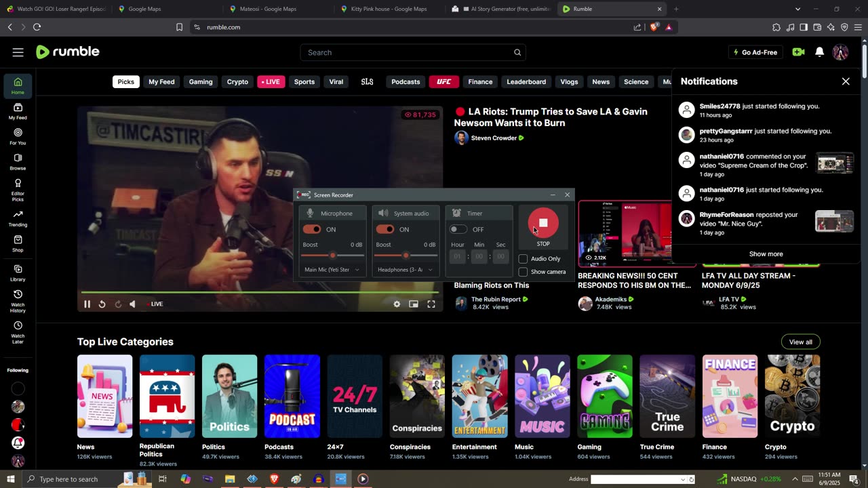Viewport: 868px width, 488px height.
Task: Open the Rumble logo home link
Action: point(68,52)
